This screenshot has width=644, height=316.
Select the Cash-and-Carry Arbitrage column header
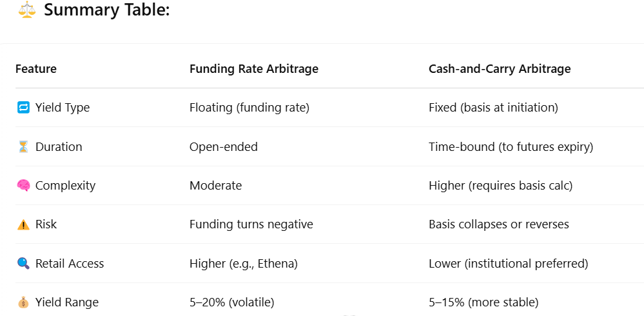500,68
